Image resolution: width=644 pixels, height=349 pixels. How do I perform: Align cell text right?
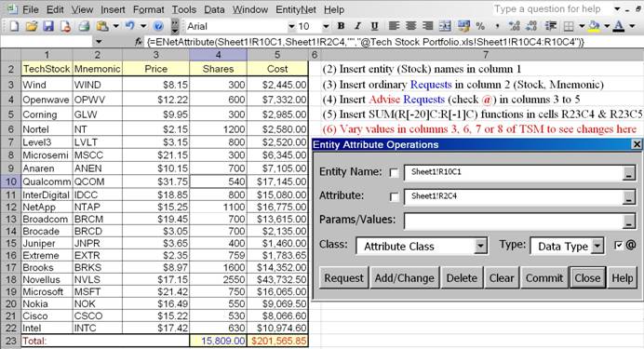427,26
